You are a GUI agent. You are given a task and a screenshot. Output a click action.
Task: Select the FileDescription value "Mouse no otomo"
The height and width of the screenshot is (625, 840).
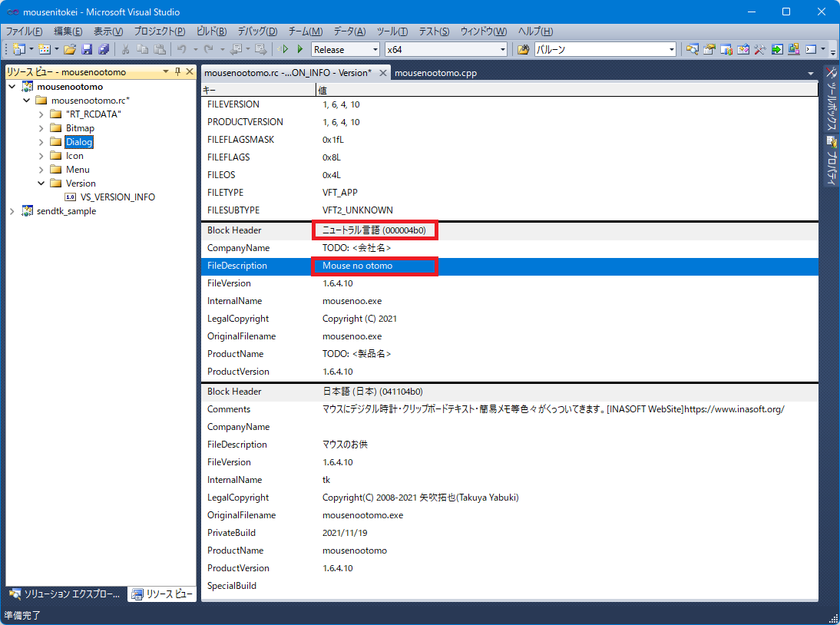click(357, 266)
